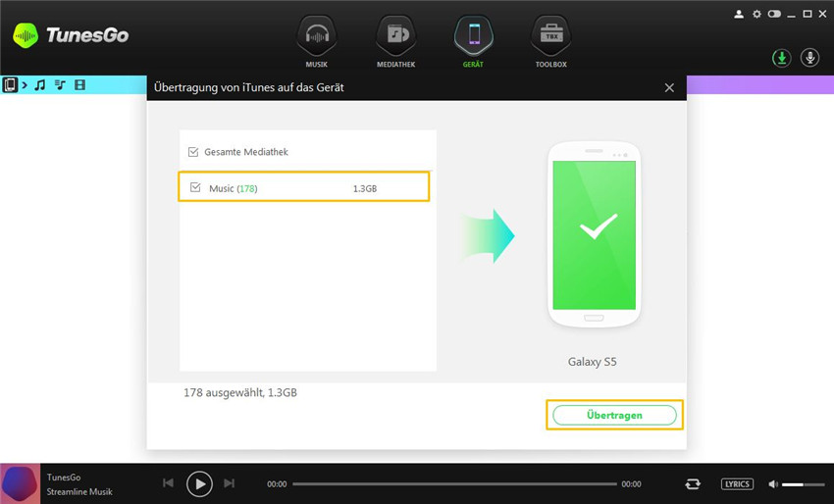Toggle the repeat mode icon

693,483
